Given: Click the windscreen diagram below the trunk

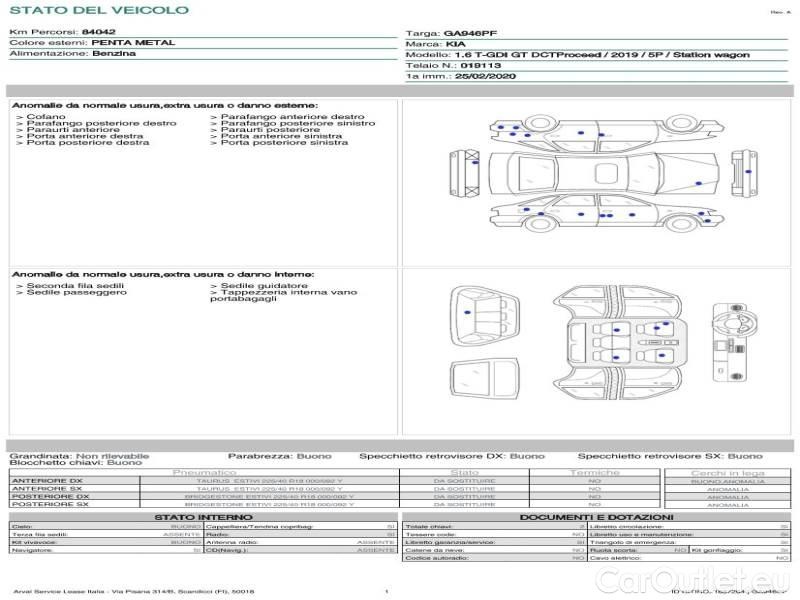Looking at the screenshot, I should 485,380.
